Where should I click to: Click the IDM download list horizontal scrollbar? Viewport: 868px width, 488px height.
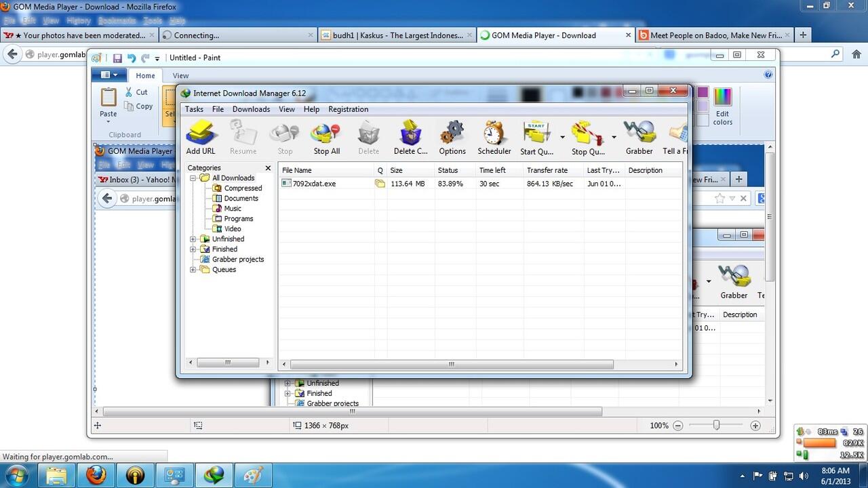[x=451, y=364]
